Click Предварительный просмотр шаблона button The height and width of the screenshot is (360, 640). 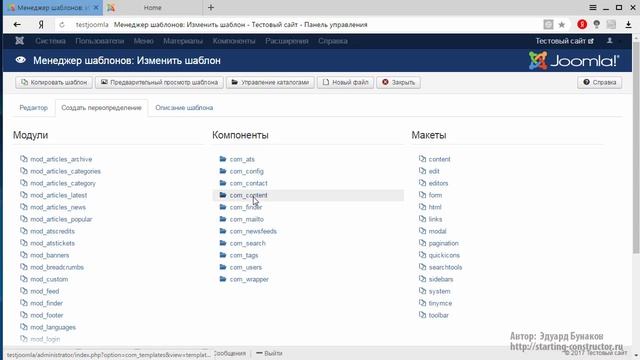[x=159, y=82]
